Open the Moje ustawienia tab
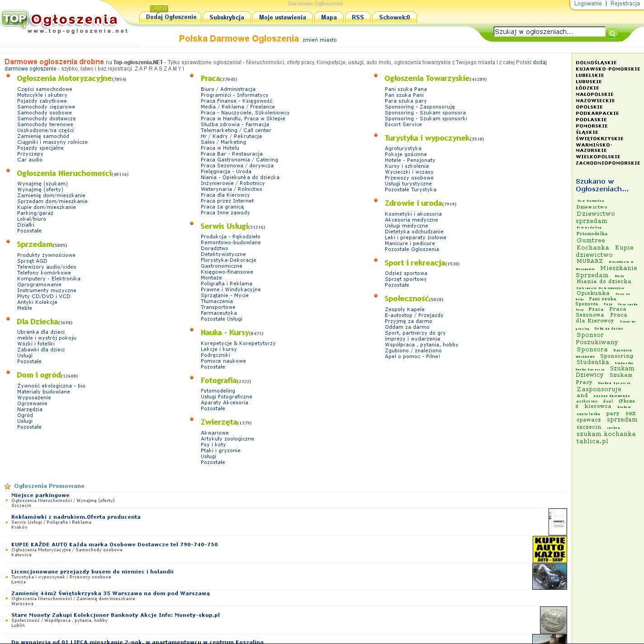This screenshot has width=644, height=644. click(x=282, y=18)
